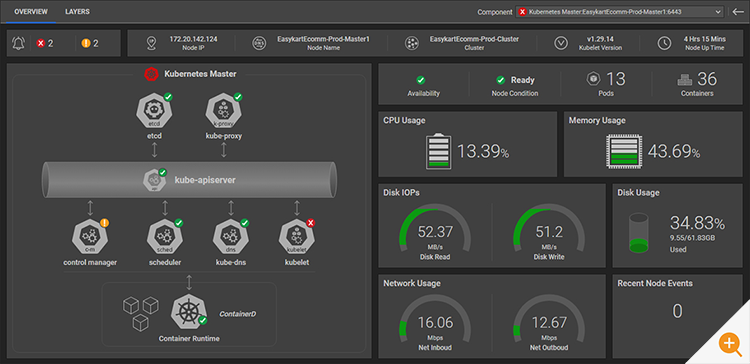Viewport: 750px width, 364px height.
Task: Click the control manager warning badge
Action: coord(104,222)
